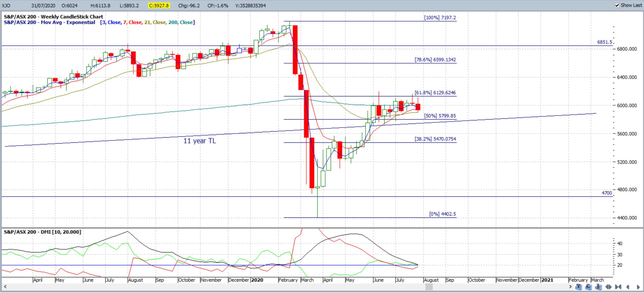Click the [50%] 5799.85 Fibonacci label

point(440,116)
